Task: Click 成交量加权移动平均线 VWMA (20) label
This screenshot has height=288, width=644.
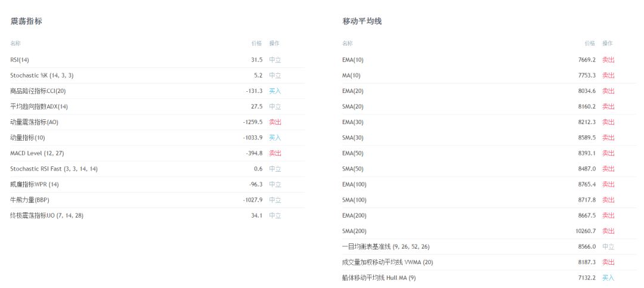Action: pyautogui.click(x=388, y=262)
